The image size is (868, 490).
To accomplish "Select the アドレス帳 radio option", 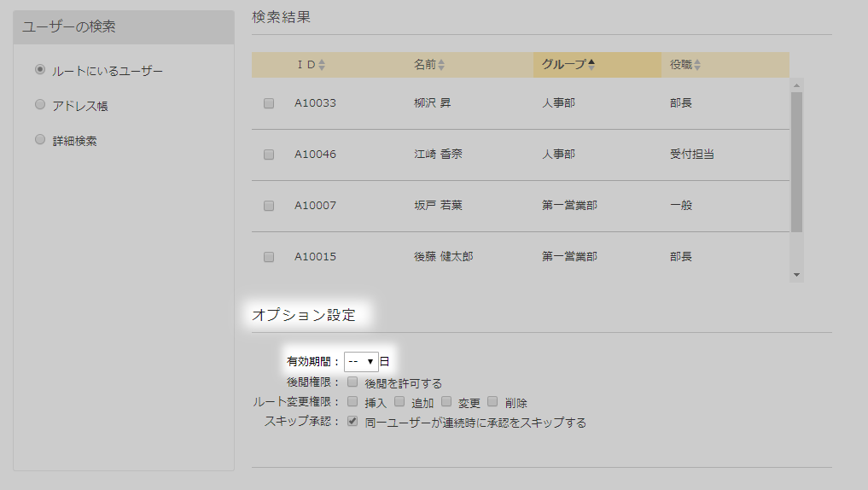I will 40,104.
